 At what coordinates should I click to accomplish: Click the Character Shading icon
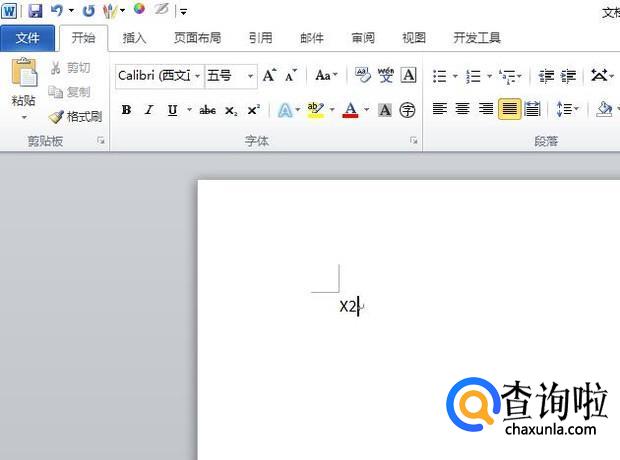point(385,110)
